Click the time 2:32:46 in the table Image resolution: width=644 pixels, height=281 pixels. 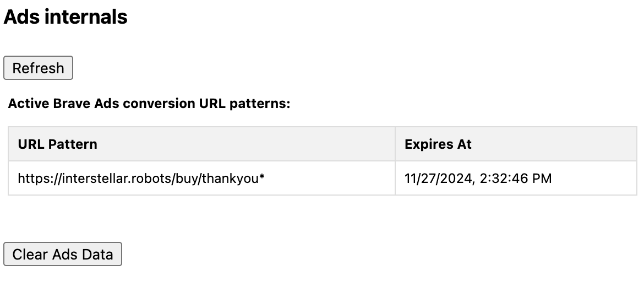[503, 179]
